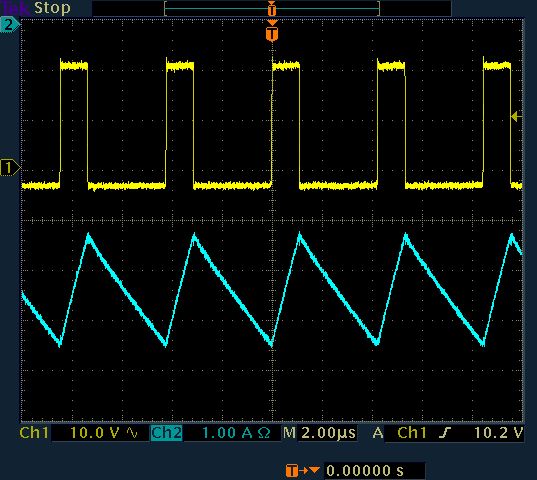Viewport: 537px width, 480px height.
Task: Click the orange T marker in record bar
Action: [272, 9]
